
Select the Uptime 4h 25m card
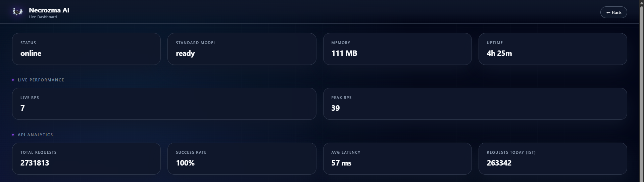552,49
